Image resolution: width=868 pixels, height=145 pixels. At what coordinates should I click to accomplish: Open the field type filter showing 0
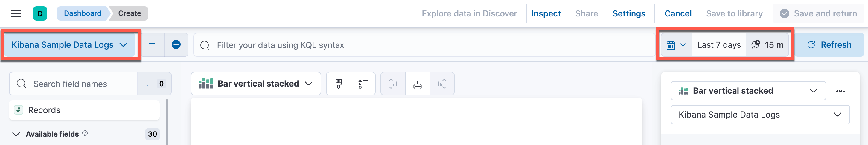(154, 84)
